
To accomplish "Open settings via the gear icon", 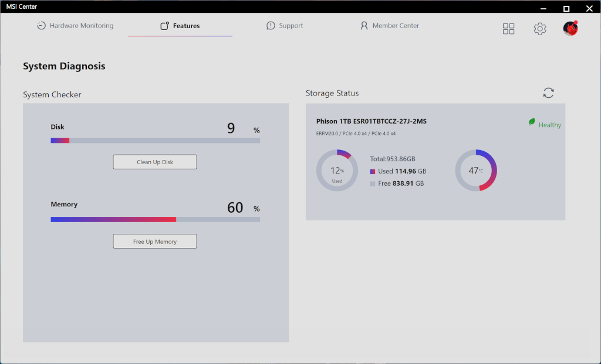I will point(539,29).
